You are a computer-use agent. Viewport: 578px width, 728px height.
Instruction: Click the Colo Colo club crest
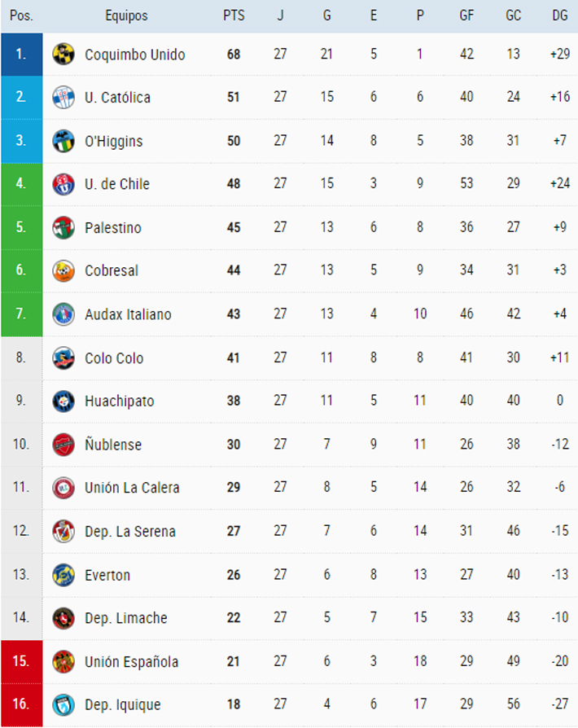63,357
